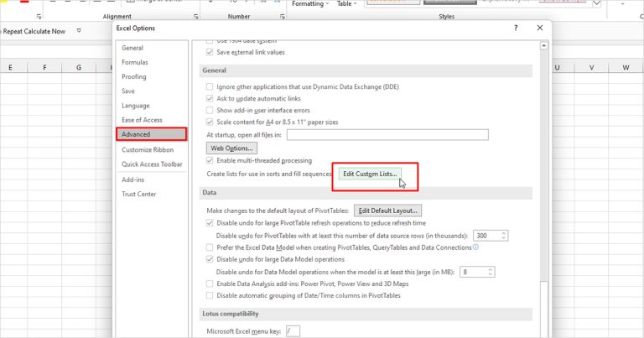Select the Language category

pyautogui.click(x=136, y=106)
